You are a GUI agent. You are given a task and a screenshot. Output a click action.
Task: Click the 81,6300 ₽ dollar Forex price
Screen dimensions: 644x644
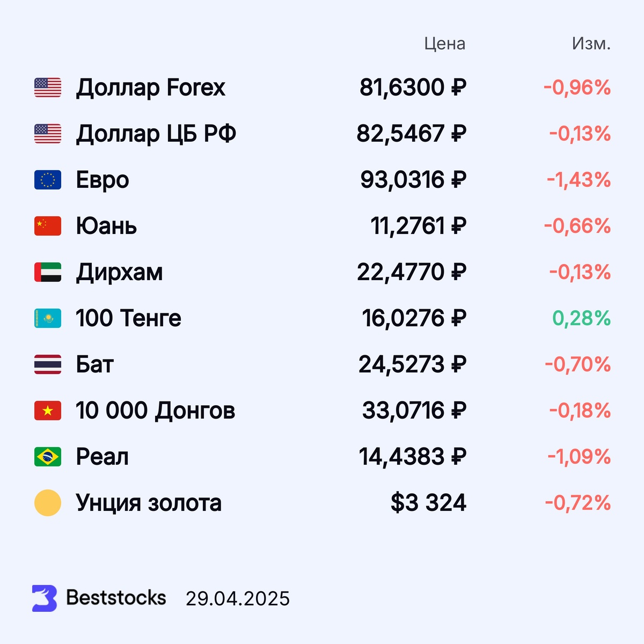pyautogui.click(x=413, y=87)
